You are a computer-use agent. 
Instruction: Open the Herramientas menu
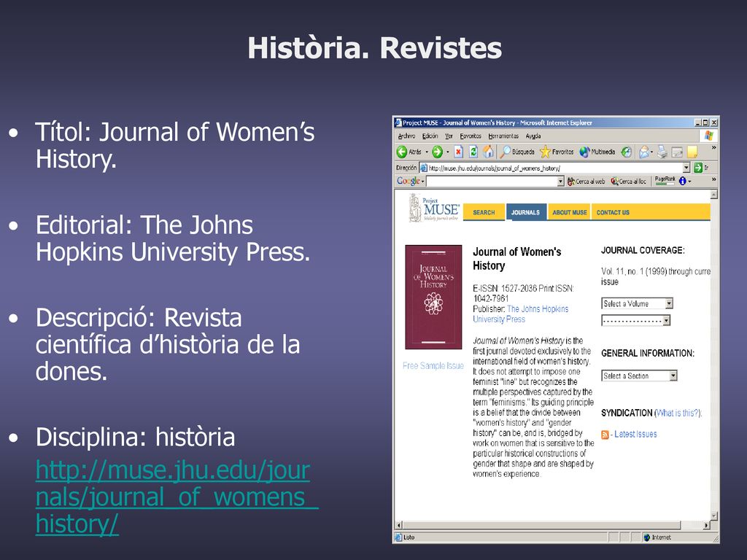[x=503, y=136]
